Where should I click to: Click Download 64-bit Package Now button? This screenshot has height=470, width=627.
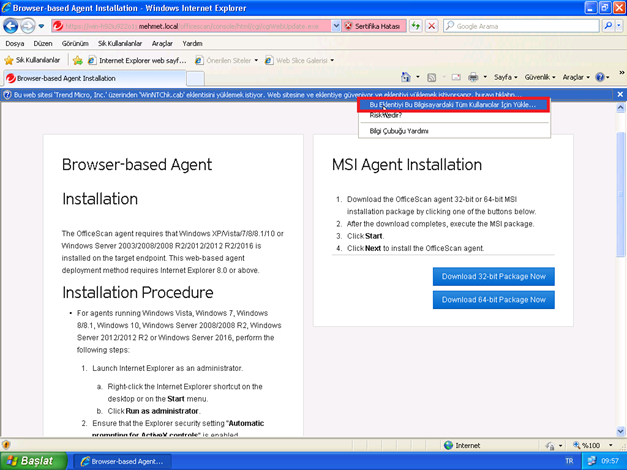click(493, 300)
